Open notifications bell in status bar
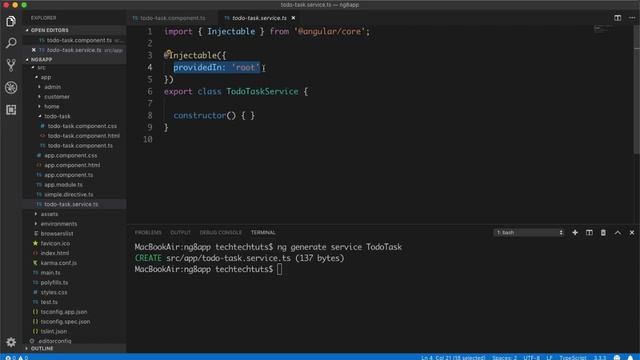The image size is (640, 360). pyautogui.click(x=631, y=357)
